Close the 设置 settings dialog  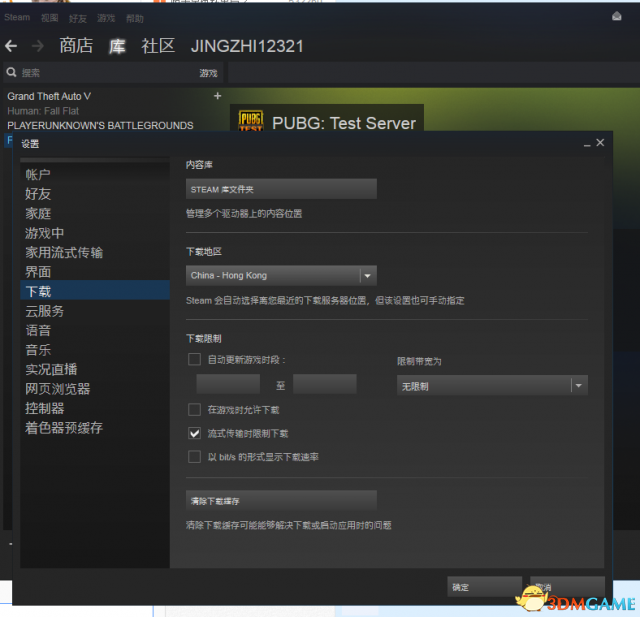(600, 142)
